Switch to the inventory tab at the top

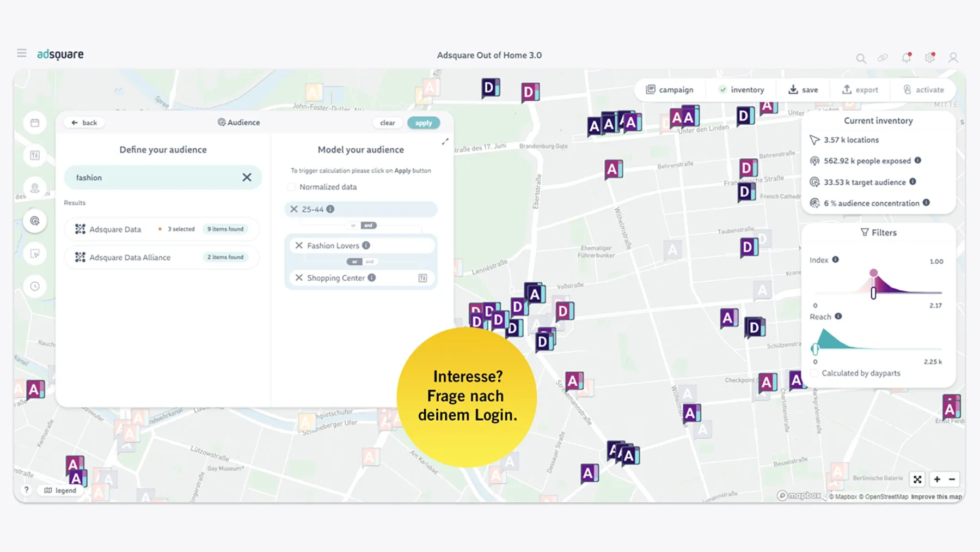point(742,89)
